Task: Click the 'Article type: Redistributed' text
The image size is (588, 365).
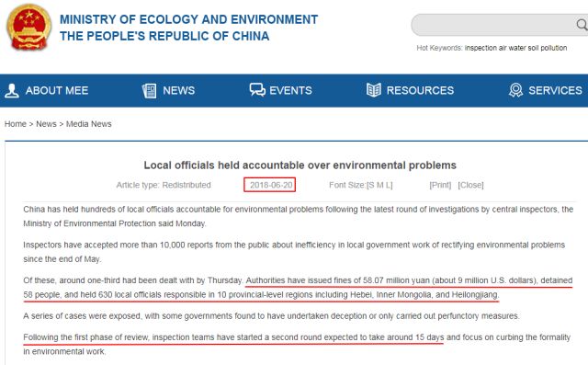Action: click(x=164, y=185)
